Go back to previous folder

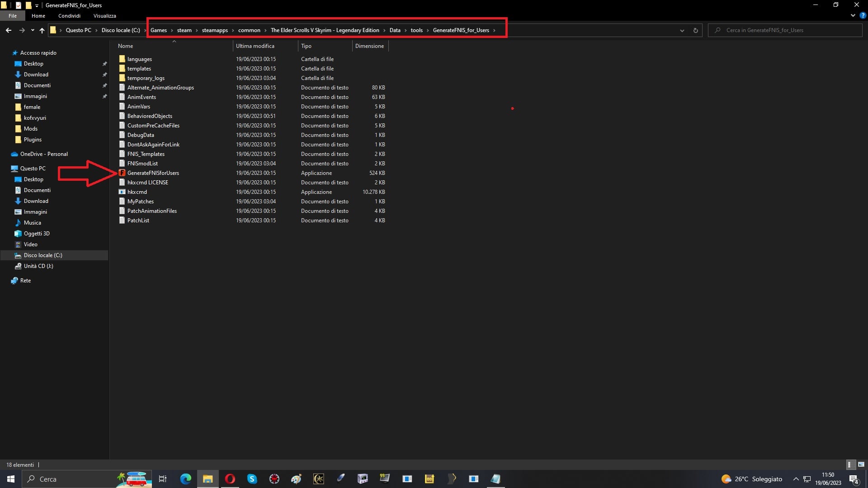point(9,30)
